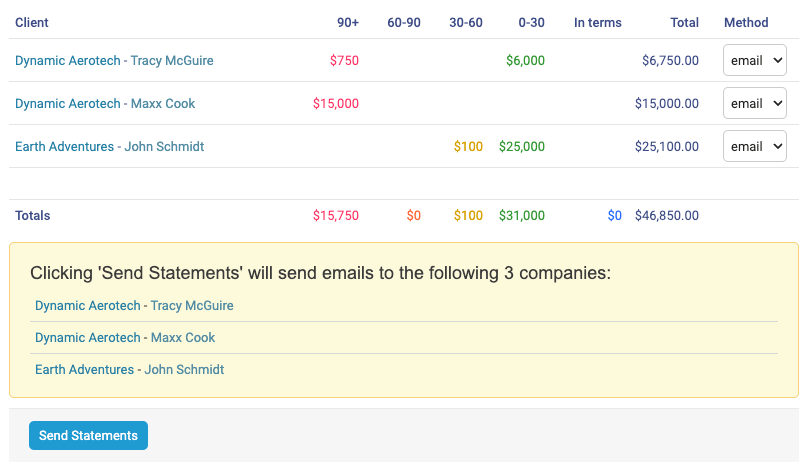Open method dropdown for Tracy McGuire row
This screenshot has height=470, width=806.
[x=754, y=61]
